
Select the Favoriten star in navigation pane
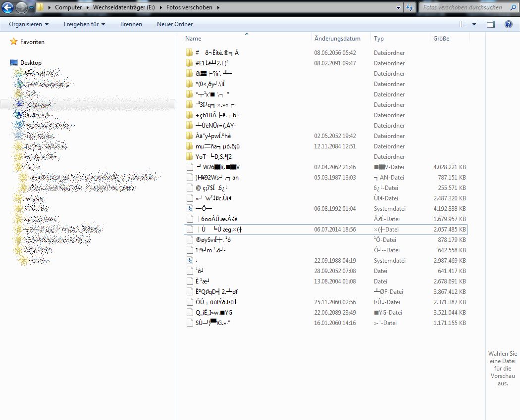14,42
